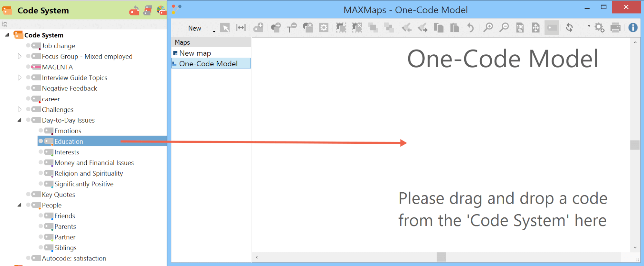Image resolution: width=644 pixels, height=266 pixels.
Task: Collapse the People code
Action: [x=20, y=205]
